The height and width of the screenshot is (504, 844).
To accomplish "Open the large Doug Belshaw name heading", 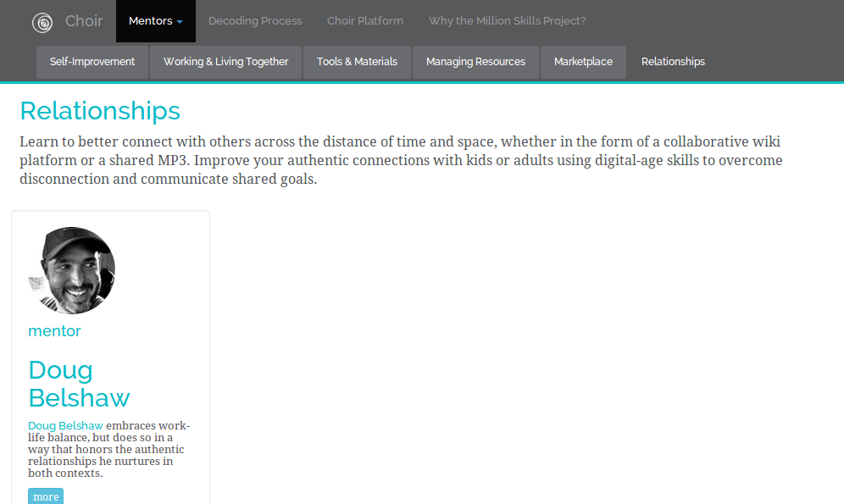I will (x=79, y=384).
